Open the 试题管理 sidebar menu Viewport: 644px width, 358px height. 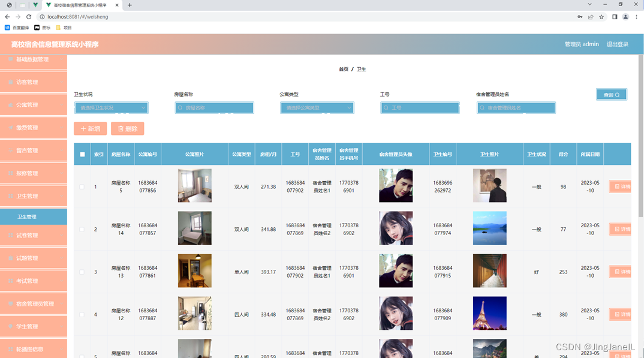click(33, 258)
